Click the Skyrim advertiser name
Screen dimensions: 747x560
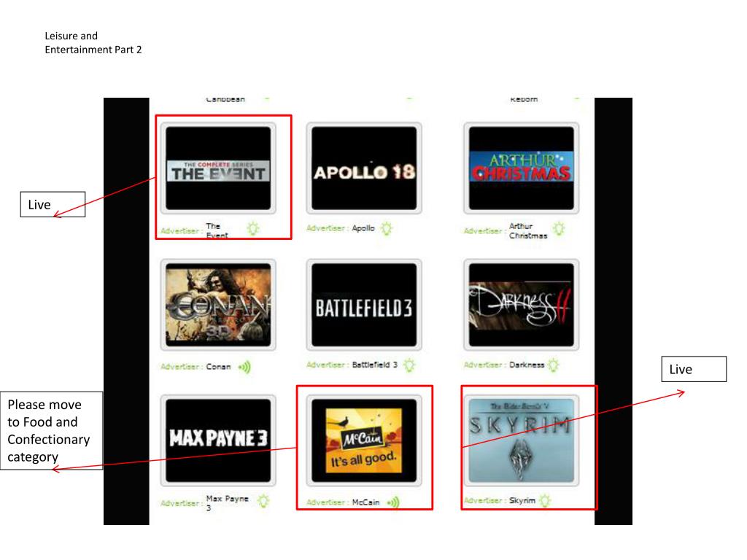pos(522,500)
